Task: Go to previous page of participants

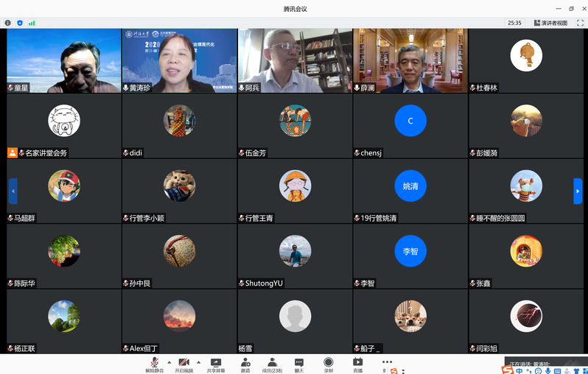Action: pyautogui.click(x=13, y=191)
